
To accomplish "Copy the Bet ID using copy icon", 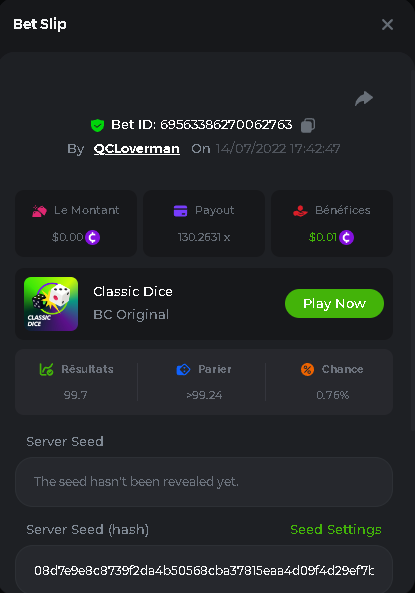I will [308, 125].
